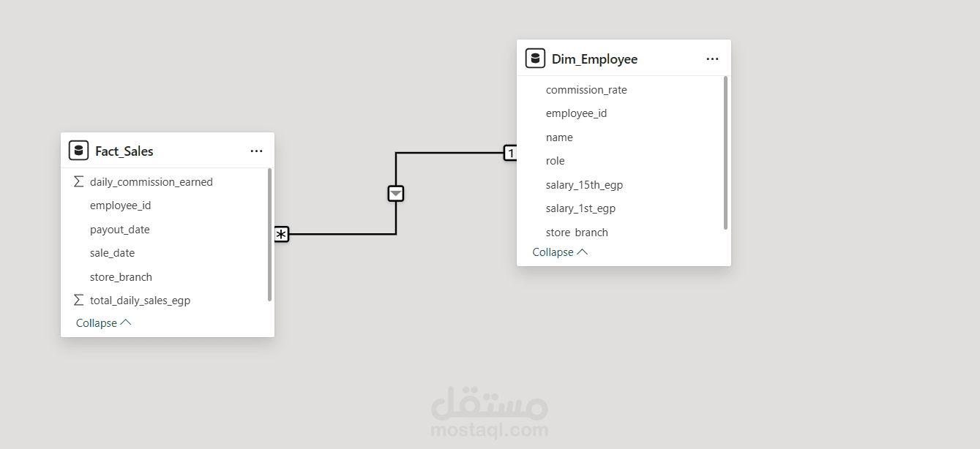Select the sigma icon beside daily_commission_earned
Screen dimensions: 980x449
[78, 181]
